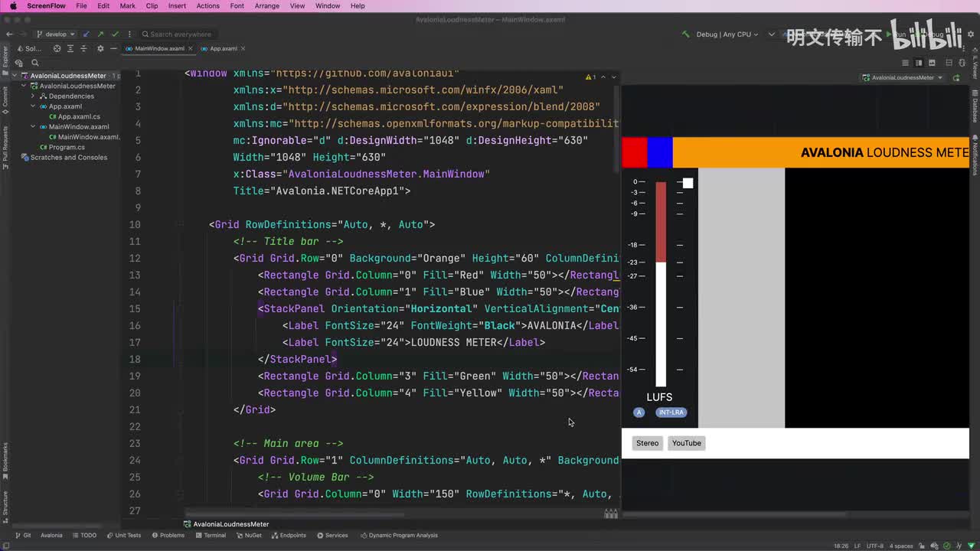Screen dimensions: 980x551
Task: Click the green push arrow icon
Action: (100, 34)
